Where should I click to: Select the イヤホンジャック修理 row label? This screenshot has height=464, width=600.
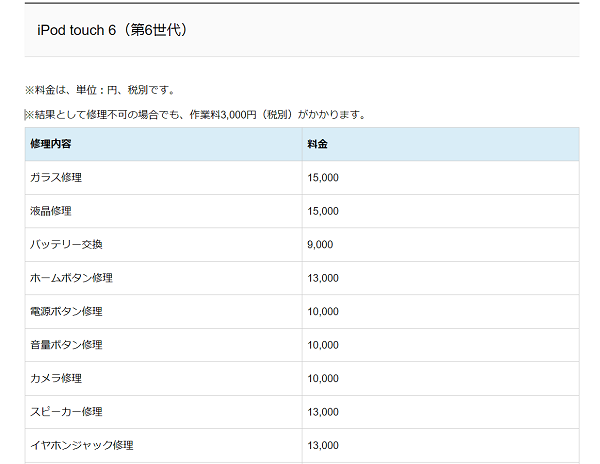pyautogui.click(x=82, y=445)
